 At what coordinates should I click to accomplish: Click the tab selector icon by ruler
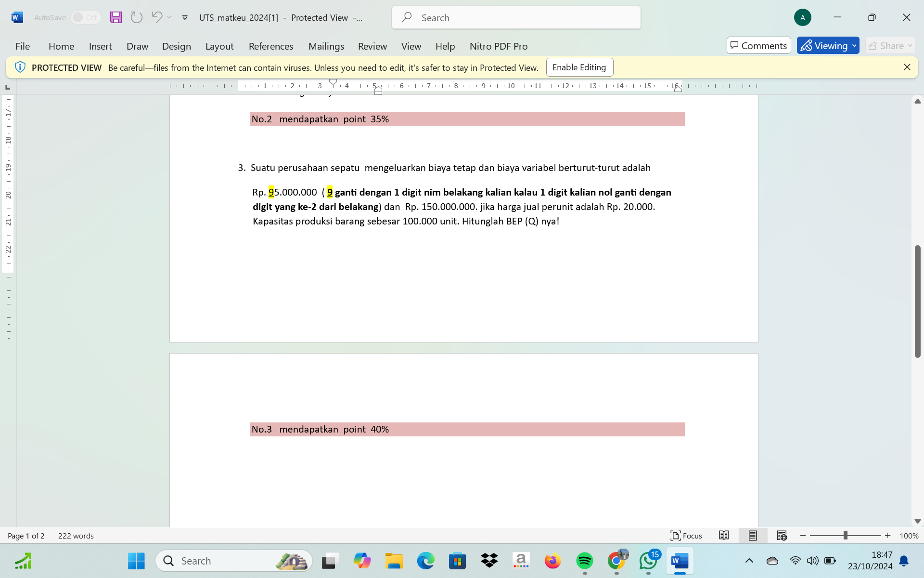pos(8,87)
